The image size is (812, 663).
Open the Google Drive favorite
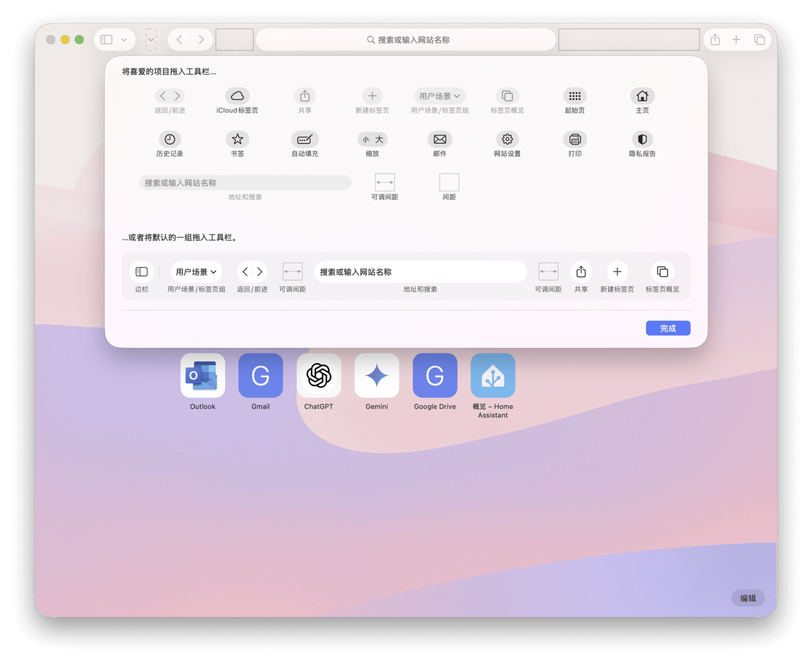[x=434, y=376]
